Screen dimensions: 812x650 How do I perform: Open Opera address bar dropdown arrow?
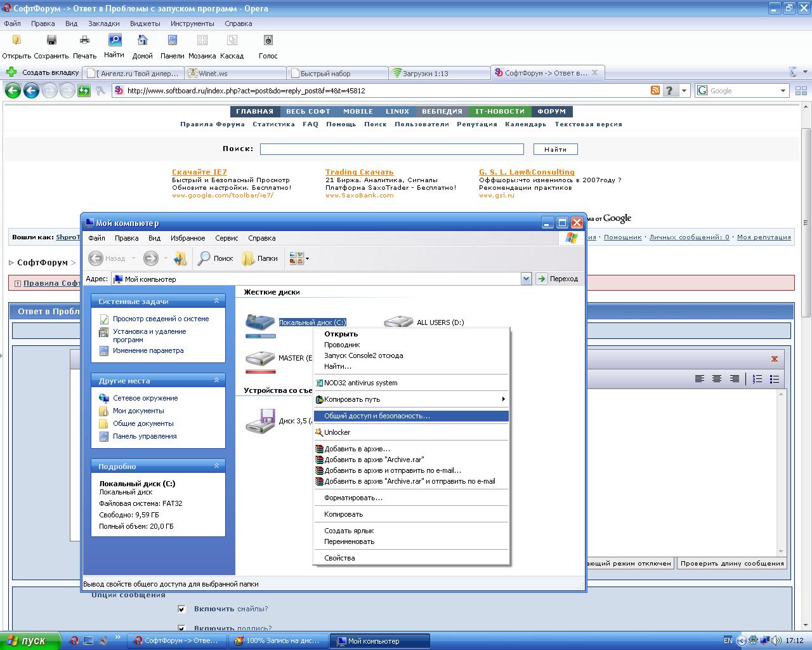[684, 91]
